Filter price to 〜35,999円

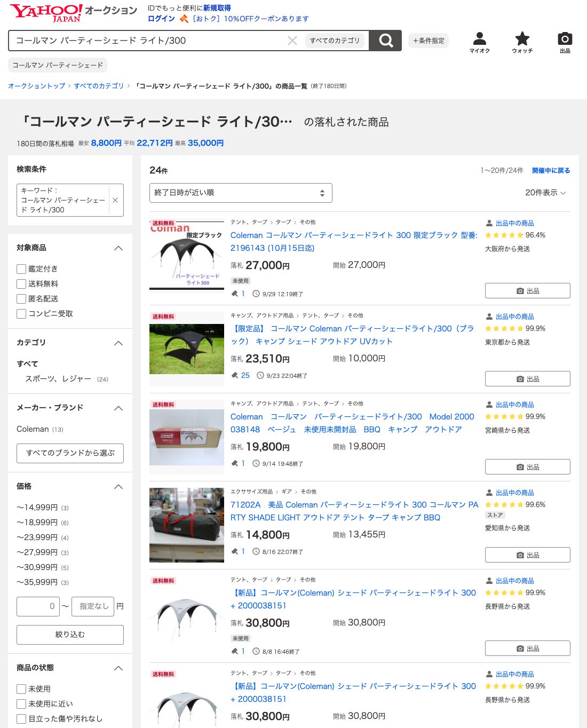coord(37,582)
